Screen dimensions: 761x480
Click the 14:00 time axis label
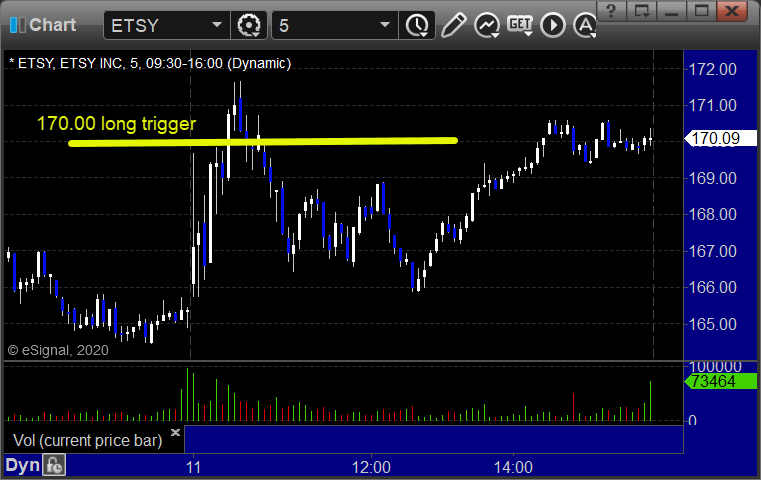click(513, 467)
